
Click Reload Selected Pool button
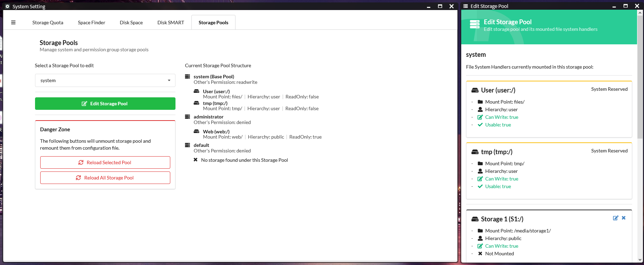pyautogui.click(x=105, y=162)
